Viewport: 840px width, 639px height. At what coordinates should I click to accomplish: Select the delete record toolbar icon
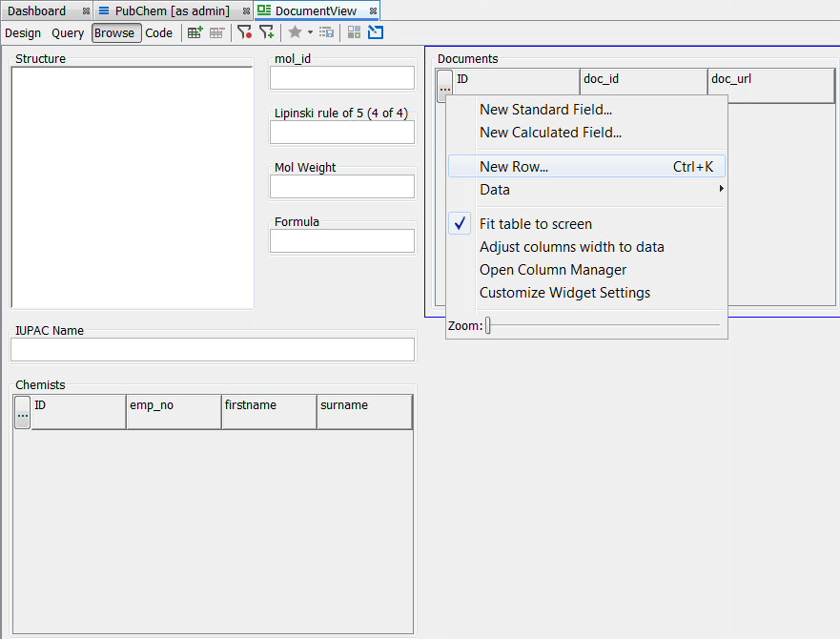(x=216, y=31)
